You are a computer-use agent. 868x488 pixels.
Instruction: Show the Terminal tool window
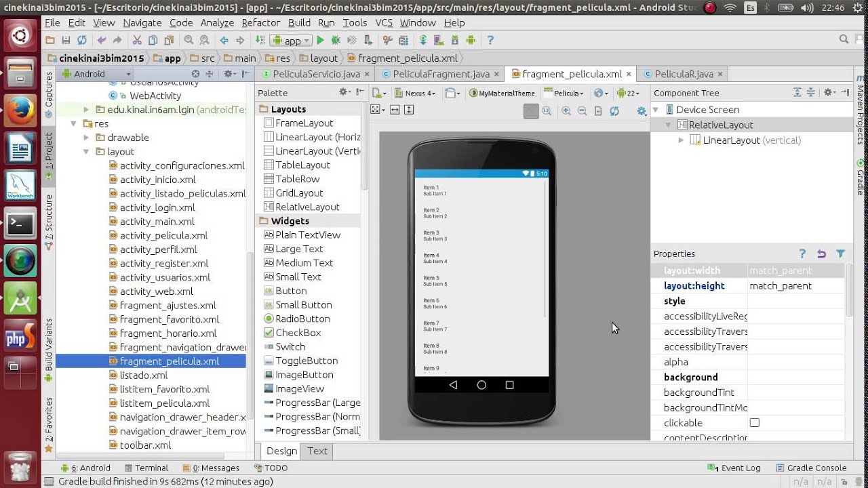[x=145, y=468]
